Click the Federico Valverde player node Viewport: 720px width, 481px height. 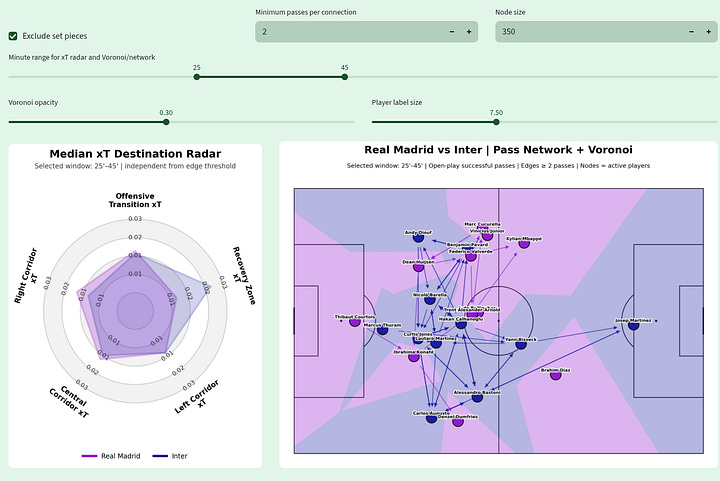pos(471,256)
